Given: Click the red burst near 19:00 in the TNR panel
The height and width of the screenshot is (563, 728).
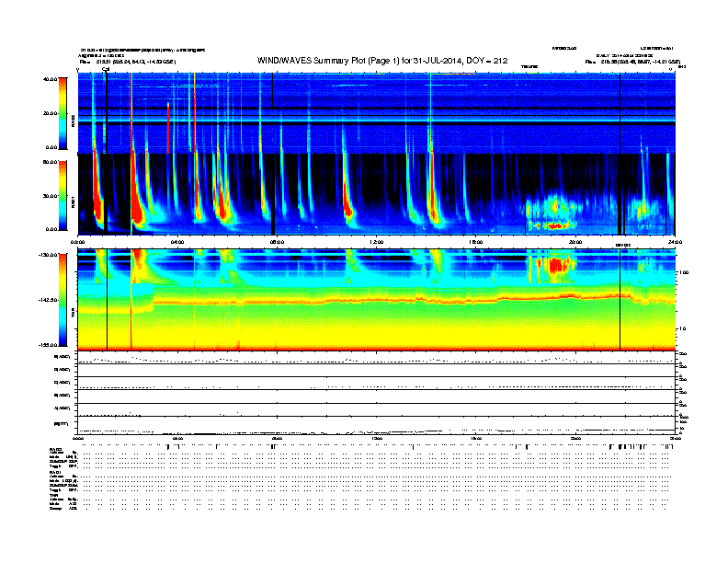Looking at the screenshot, I should (555, 266).
